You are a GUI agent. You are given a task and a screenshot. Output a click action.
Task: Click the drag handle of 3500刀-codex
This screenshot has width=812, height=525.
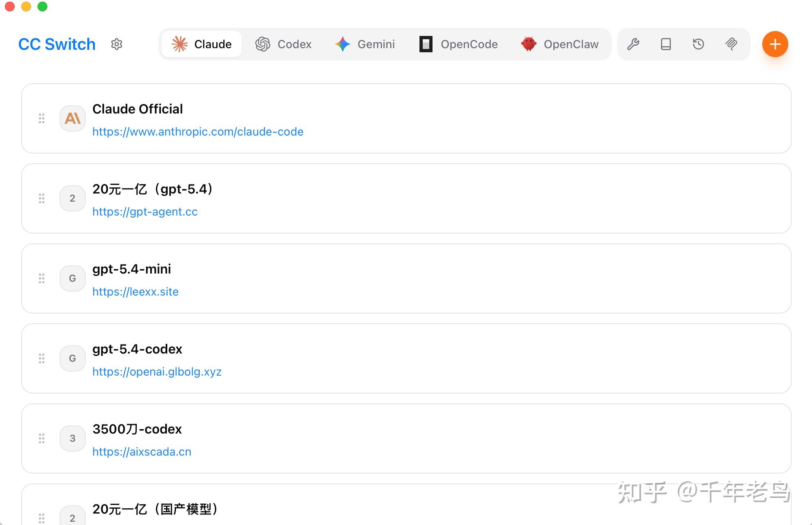[x=42, y=438]
